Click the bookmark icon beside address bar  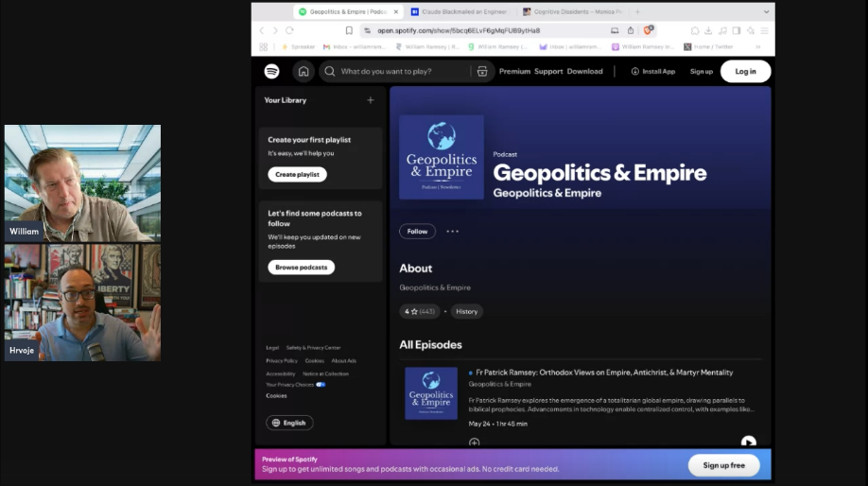349,30
